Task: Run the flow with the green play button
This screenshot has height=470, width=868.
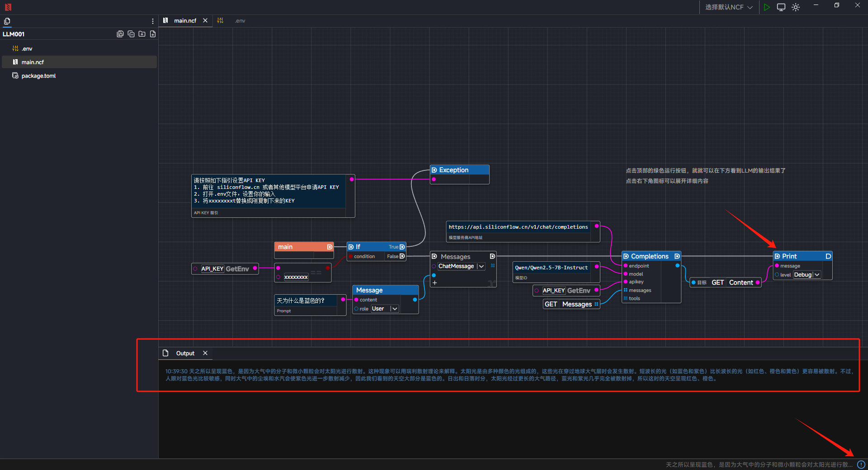Action: (x=767, y=7)
